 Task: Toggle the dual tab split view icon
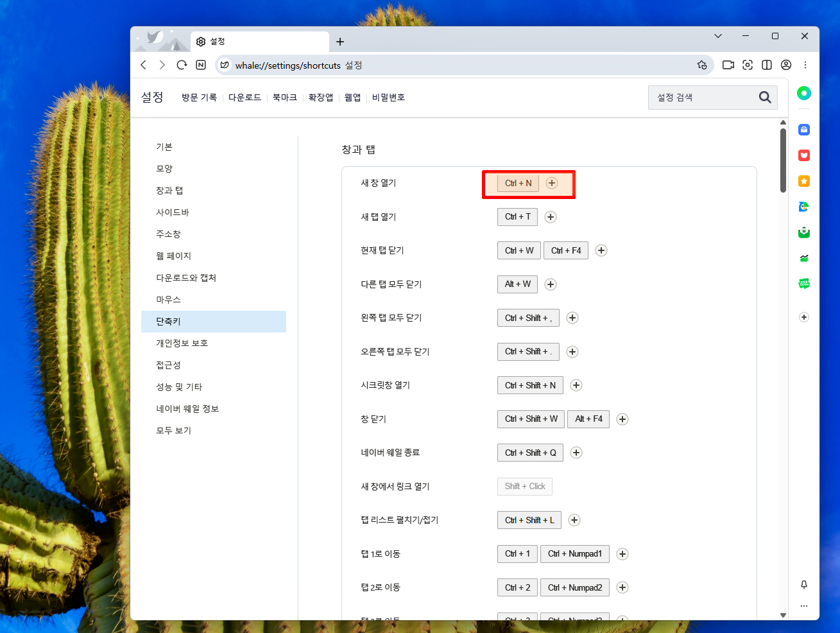(767, 65)
